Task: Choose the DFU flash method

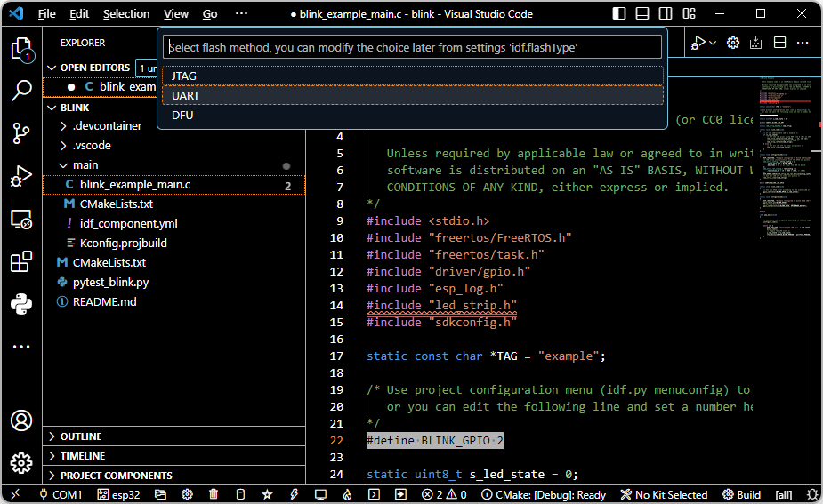Action: (413, 115)
